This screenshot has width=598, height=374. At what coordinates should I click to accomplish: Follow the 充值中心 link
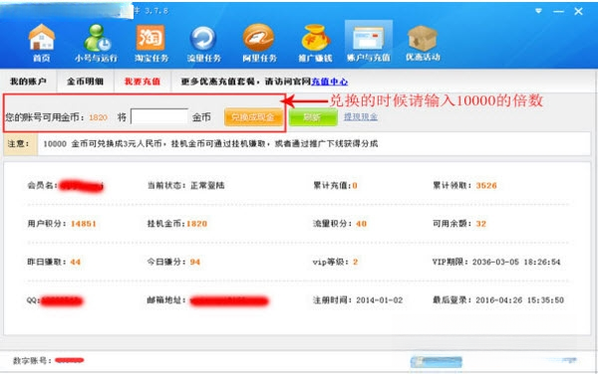(x=330, y=82)
